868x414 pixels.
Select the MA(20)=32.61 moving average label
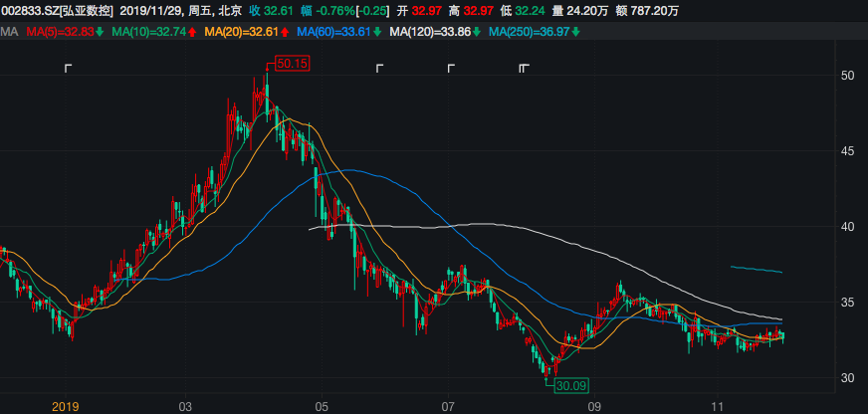[x=241, y=32]
